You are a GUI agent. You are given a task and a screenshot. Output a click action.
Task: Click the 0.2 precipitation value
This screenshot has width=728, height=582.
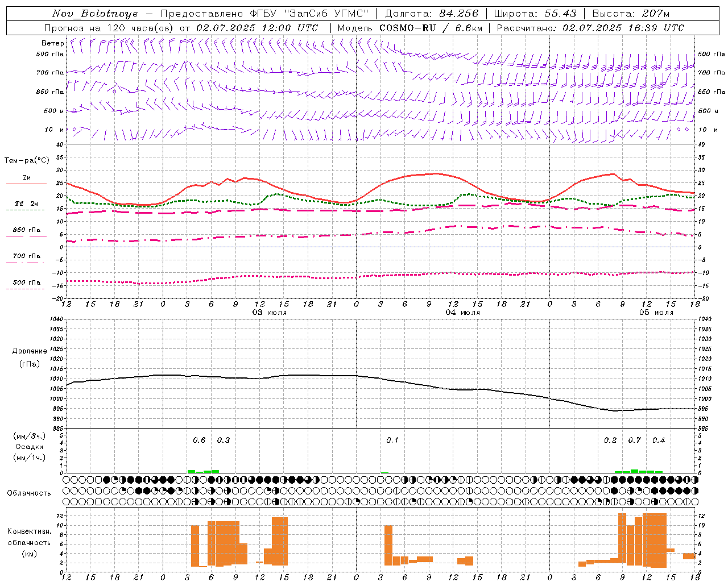[x=610, y=440]
